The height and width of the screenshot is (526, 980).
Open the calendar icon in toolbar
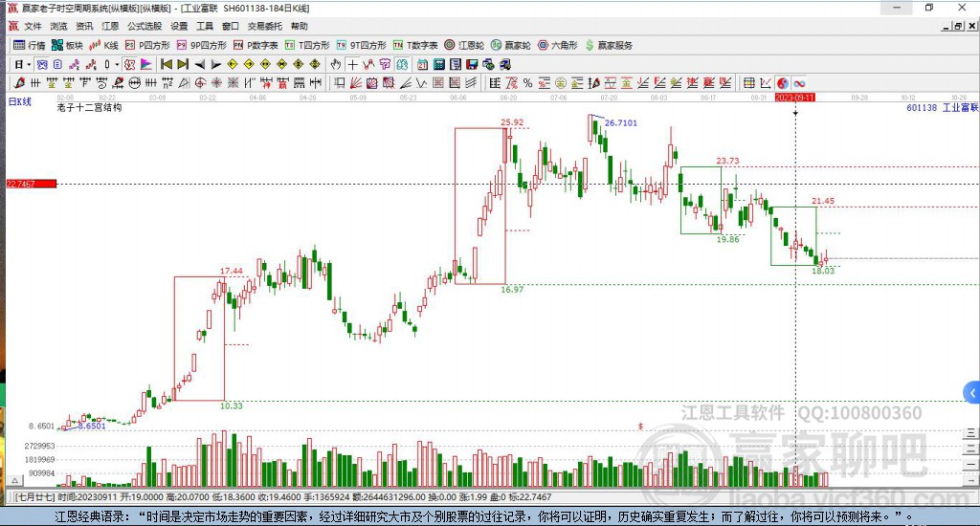[422, 64]
